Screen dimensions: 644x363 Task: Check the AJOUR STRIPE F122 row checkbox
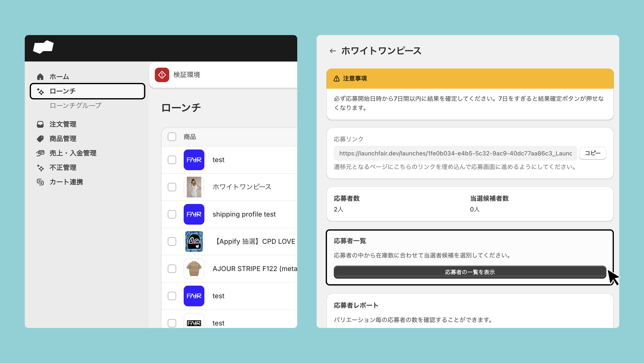coord(172,269)
